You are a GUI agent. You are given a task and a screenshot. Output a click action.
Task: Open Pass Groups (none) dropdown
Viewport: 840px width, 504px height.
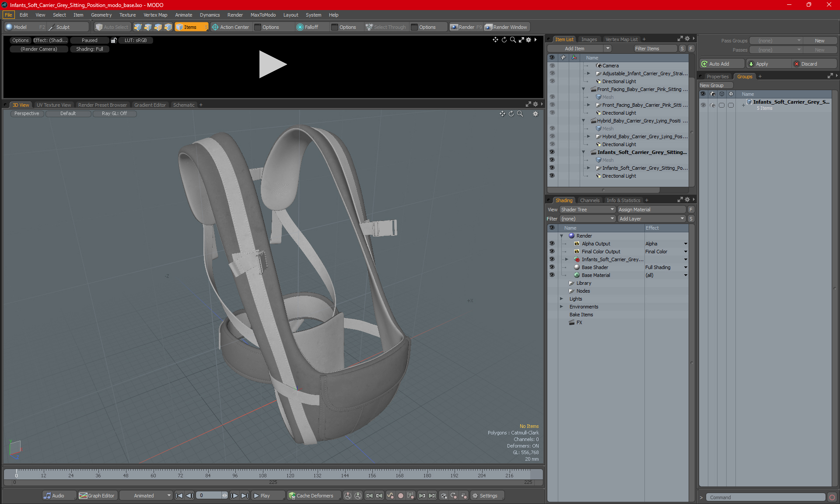pos(776,41)
